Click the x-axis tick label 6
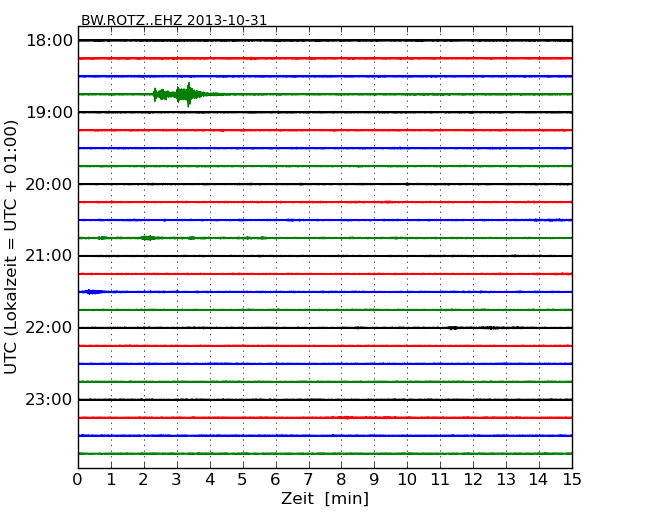This screenshot has height=520, width=650. (275, 479)
